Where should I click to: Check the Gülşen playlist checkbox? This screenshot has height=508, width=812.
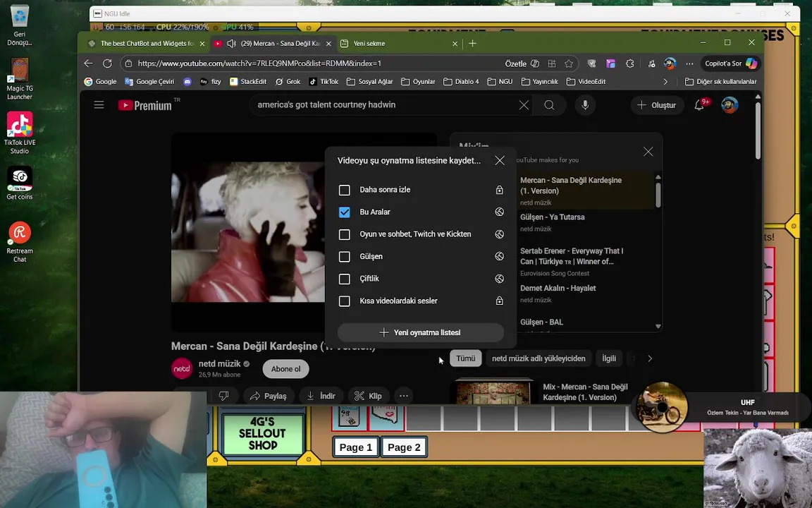click(345, 257)
